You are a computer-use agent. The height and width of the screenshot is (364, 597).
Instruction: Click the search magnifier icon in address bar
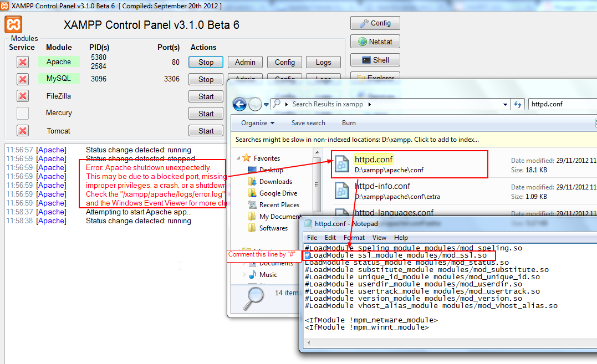pos(277,104)
